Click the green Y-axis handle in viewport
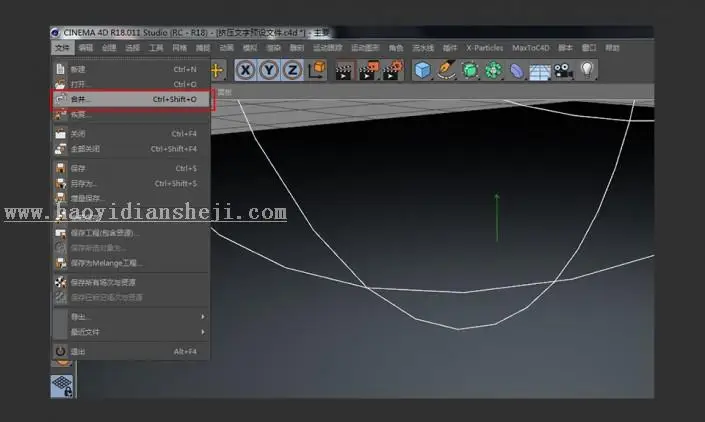This screenshot has height=422, width=705. (x=497, y=218)
